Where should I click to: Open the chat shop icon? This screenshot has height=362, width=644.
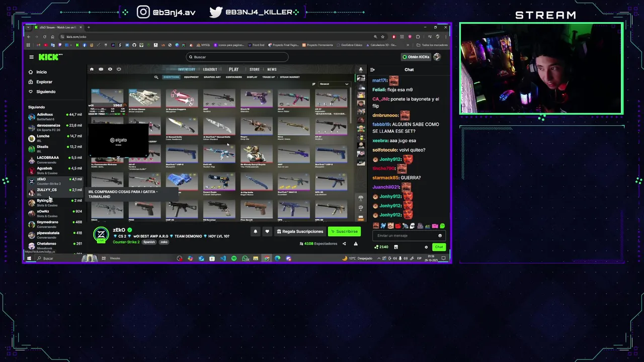click(x=395, y=247)
